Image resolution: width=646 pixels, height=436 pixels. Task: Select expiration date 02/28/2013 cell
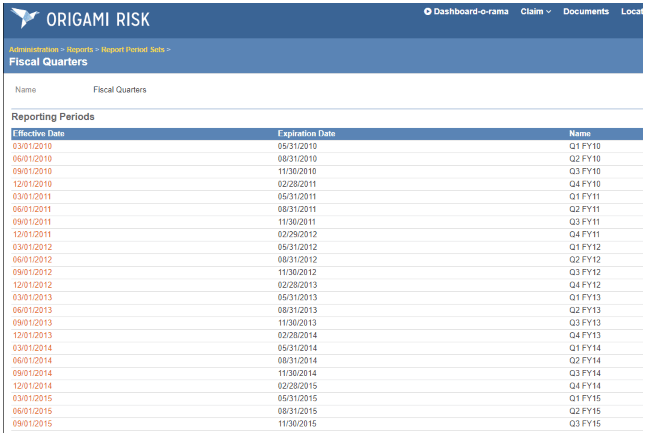click(x=297, y=285)
